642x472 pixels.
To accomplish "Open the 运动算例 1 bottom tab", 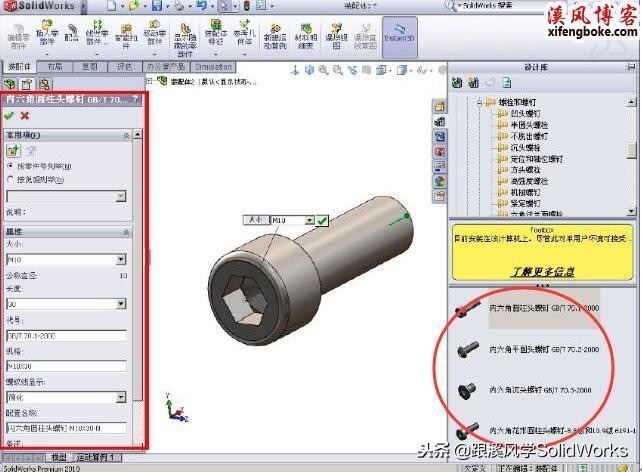I will (95, 457).
